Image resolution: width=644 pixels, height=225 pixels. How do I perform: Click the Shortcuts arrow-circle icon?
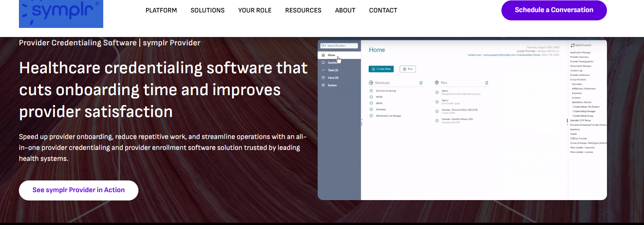(x=371, y=83)
